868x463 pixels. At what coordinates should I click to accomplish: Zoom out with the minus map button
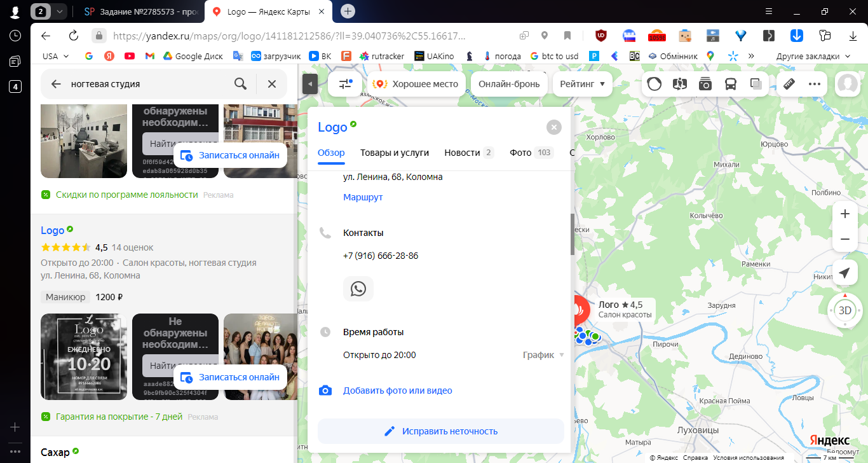(x=844, y=239)
